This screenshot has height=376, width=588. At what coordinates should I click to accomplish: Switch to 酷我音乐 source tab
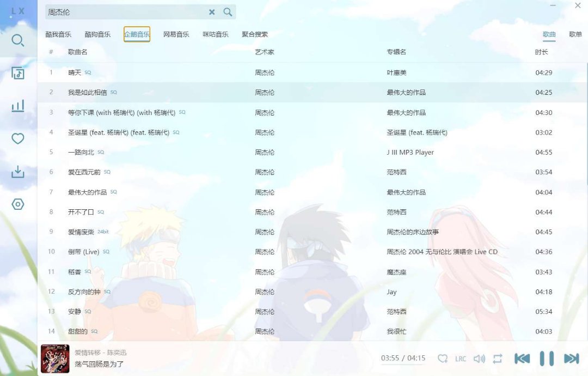pyautogui.click(x=58, y=34)
